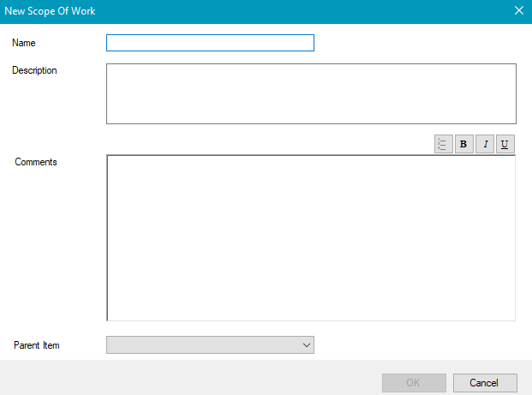Image resolution: width=532 pixels, height=395 pixels.
Task: Toggle italic formatting for comments
Action: pos(485,144)
